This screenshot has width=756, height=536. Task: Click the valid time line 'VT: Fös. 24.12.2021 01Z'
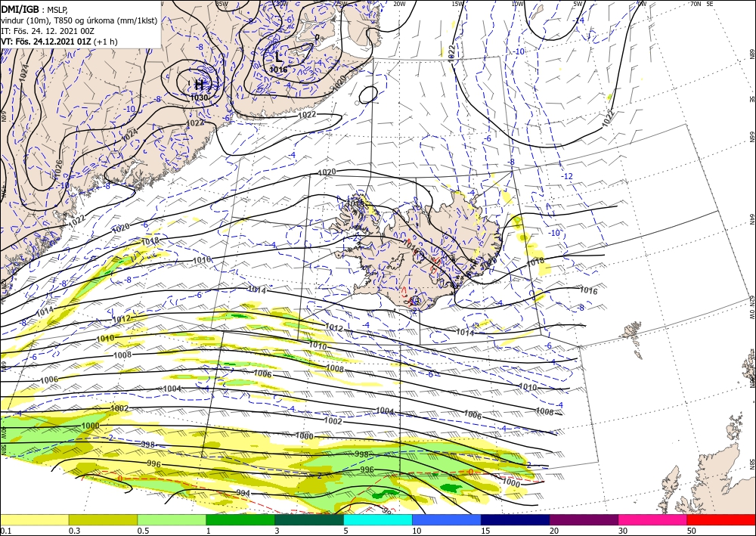click(x=47, y=42)
